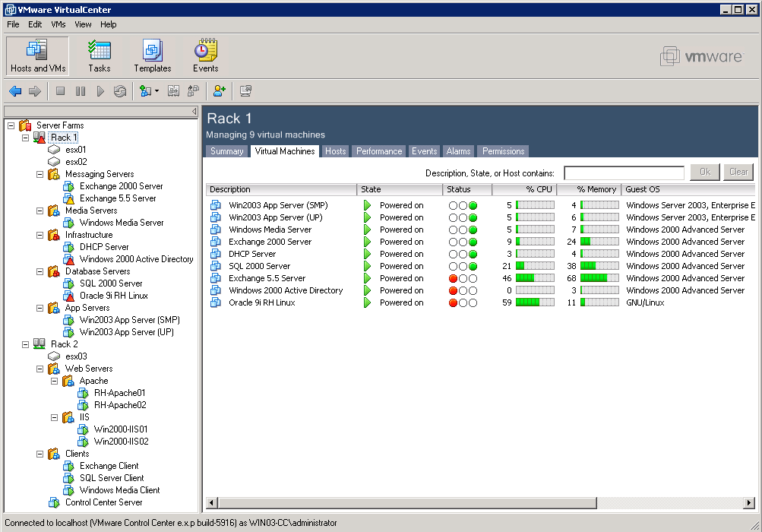Screen dimensions: 762x532
Task: Collapse the Rack 2 tree node
Action: (x=25, y=344)
